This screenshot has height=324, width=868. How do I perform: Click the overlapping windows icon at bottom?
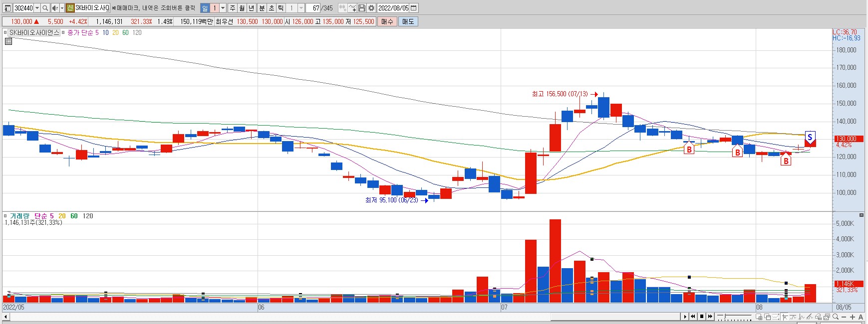(x=768, y=317)
